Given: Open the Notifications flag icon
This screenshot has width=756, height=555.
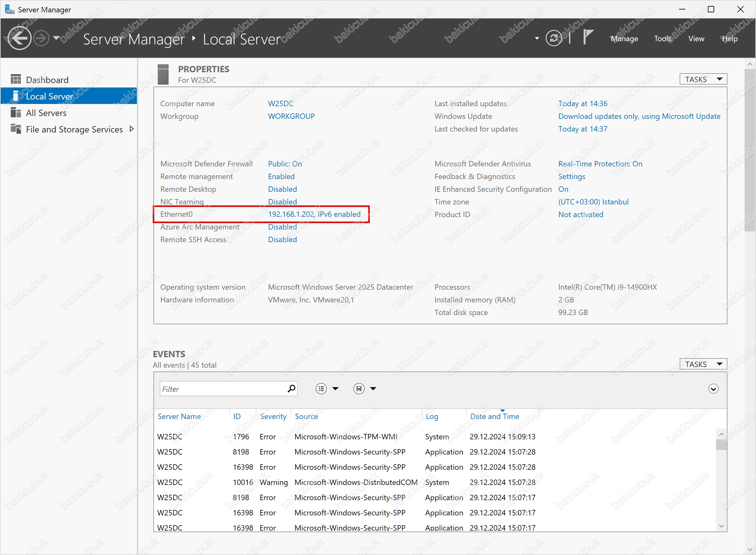Looking at the screenshot, I should (x=588, y=37).
